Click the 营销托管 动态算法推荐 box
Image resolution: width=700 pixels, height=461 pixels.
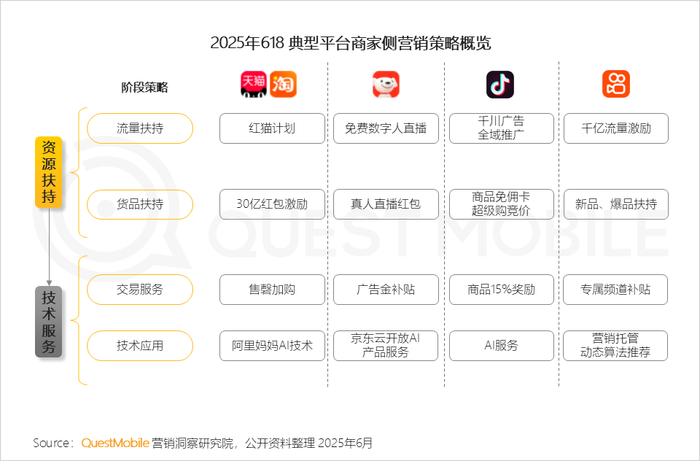(616, 345)
